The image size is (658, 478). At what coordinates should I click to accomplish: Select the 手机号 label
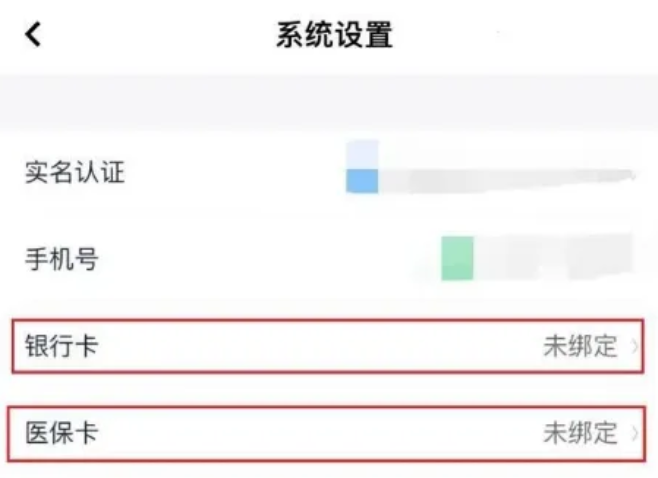tap(61, 259)
